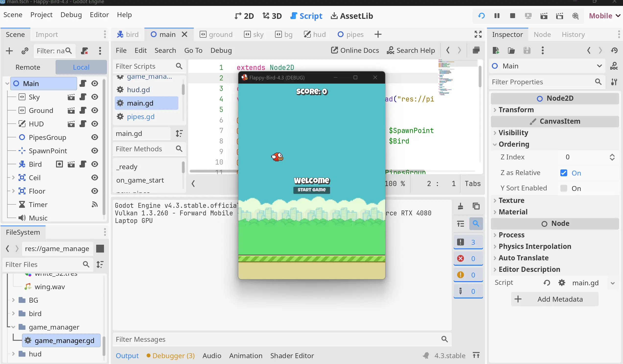Hide the Ground node
623x364 pixels.
(94, 110)
